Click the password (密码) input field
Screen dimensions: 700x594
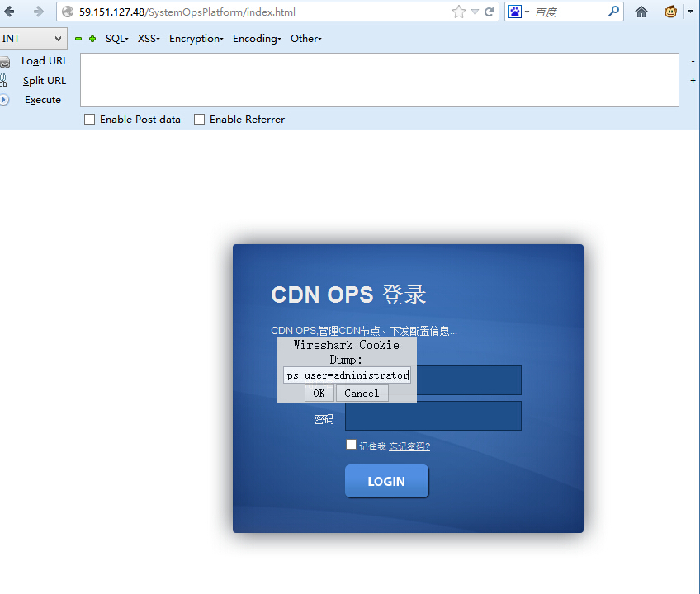433,416
